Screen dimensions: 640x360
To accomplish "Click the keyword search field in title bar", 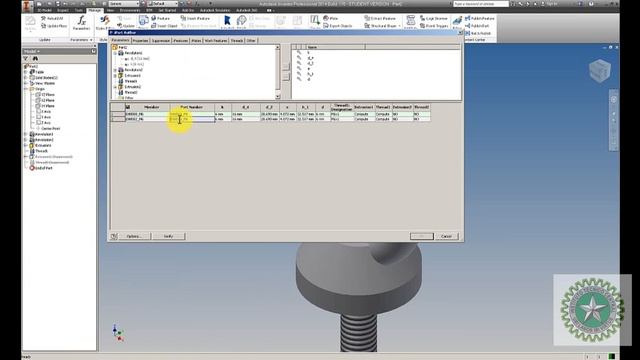I will coord(481,4).
